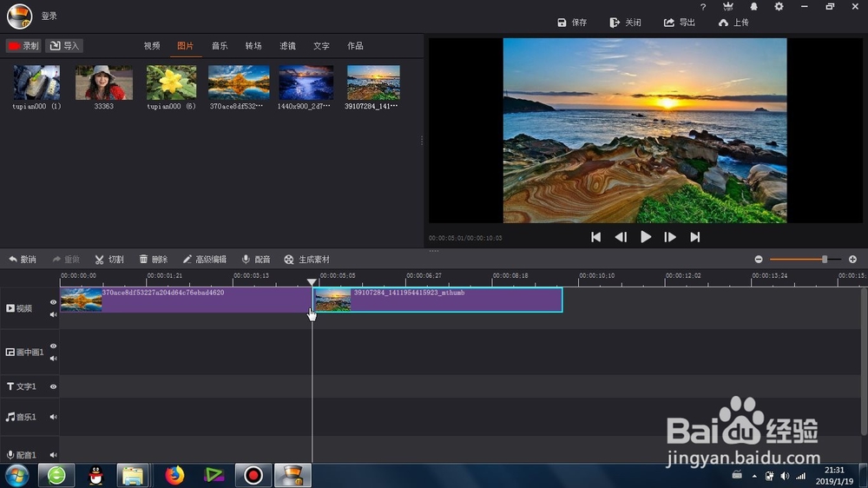Jump to the previous clip in preview
The height and width of the screenshot is (488, 868).
click(595, 237)
